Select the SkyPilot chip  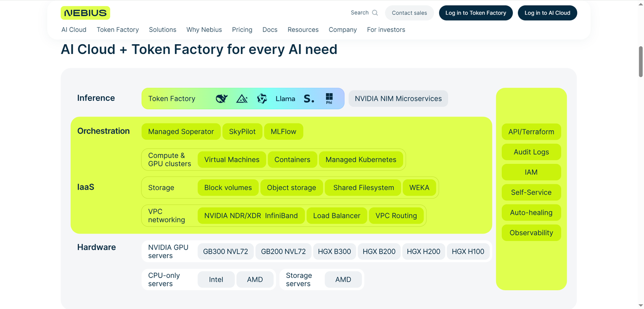tap(242, 132)
